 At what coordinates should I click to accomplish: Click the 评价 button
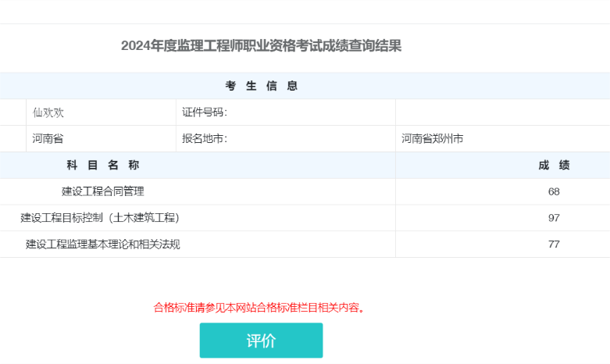[261, 341]
